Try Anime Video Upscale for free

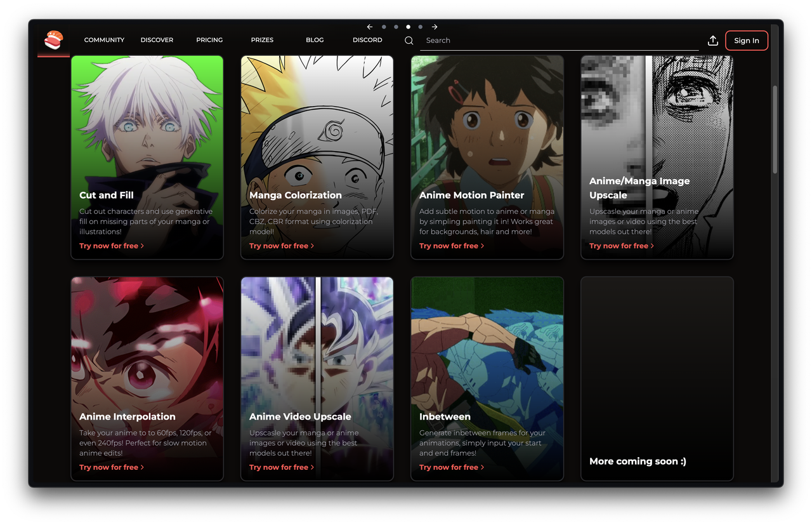tap(282, 467)
